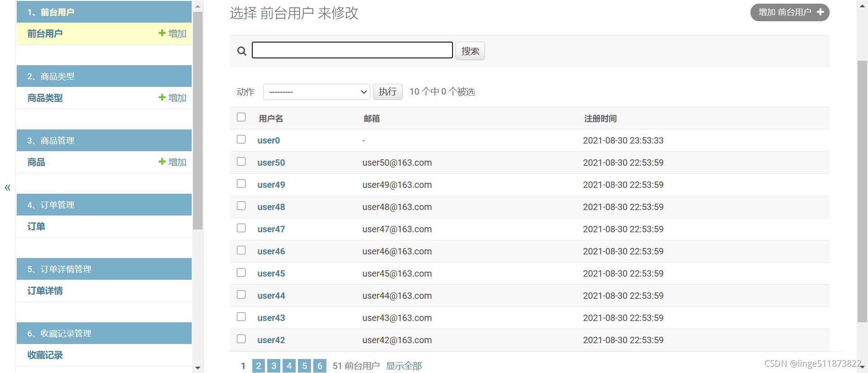Screen dimensions: 868x373
Task: Click the 搜索 button
Action: coord(470,51)
